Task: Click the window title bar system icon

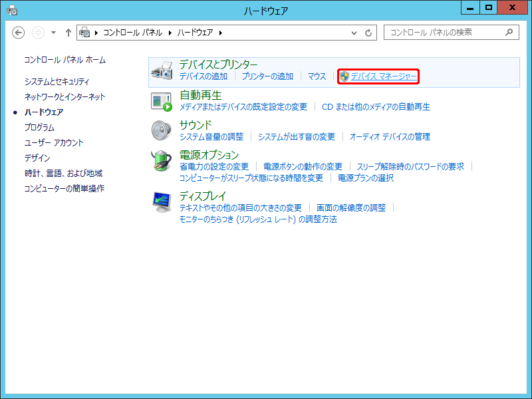Action: click(12, 10)
